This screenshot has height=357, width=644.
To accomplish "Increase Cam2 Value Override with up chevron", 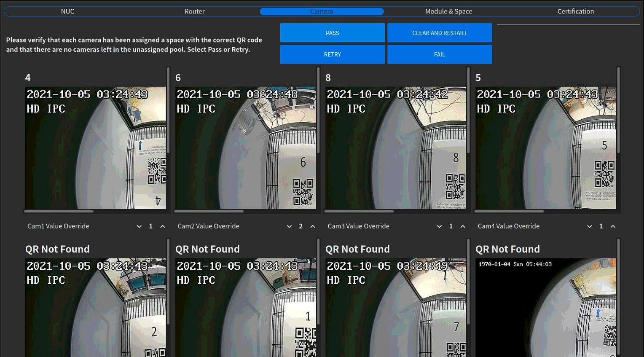I will pos(313,226).
